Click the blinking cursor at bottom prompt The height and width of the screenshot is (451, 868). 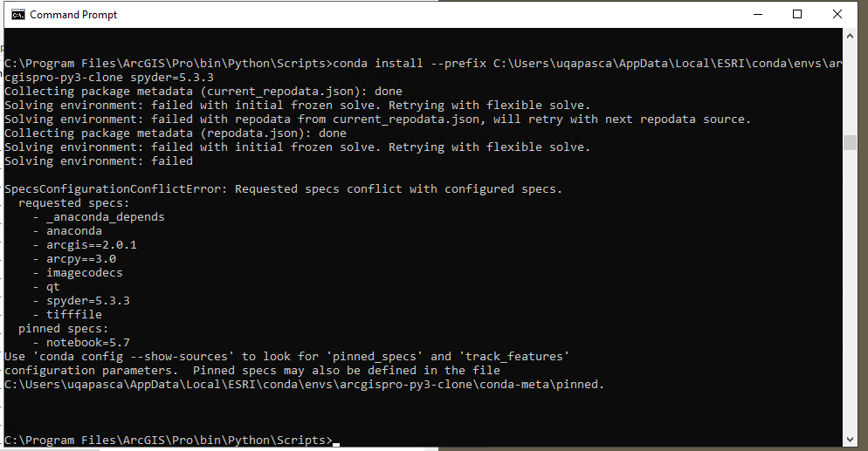(336, 443)
